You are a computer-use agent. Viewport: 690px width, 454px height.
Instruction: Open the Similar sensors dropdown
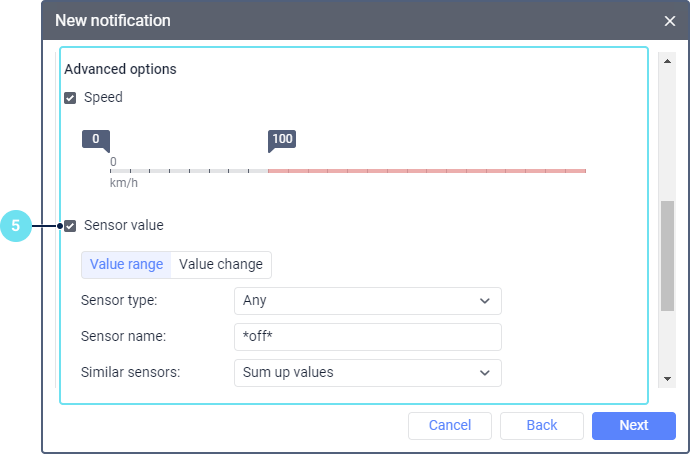click(x=366, y=372)
